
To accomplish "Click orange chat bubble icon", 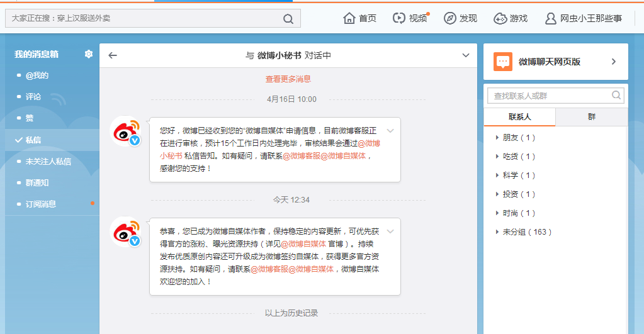I will (x=503, y=62).
